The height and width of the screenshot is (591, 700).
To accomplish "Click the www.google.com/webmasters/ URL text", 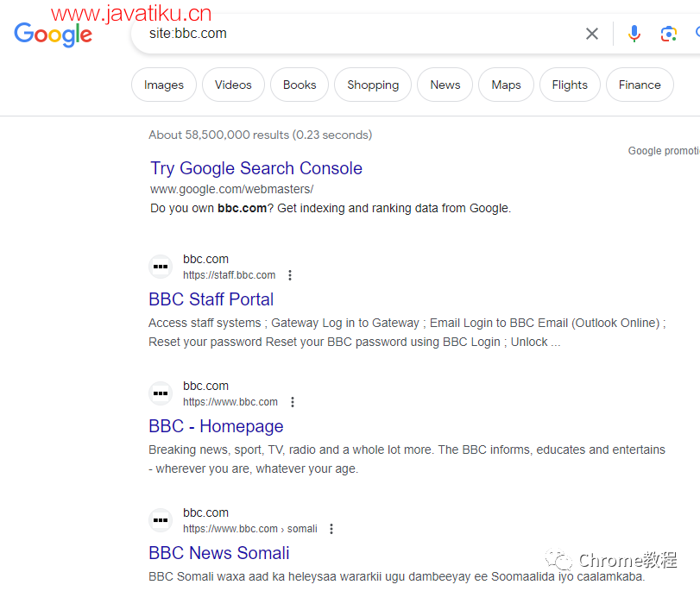I will [x=231, y=189].
